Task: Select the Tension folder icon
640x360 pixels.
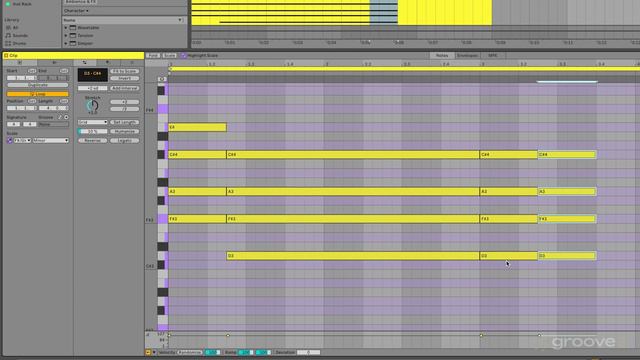Action: pyautogui.click(x=73, y=36)
